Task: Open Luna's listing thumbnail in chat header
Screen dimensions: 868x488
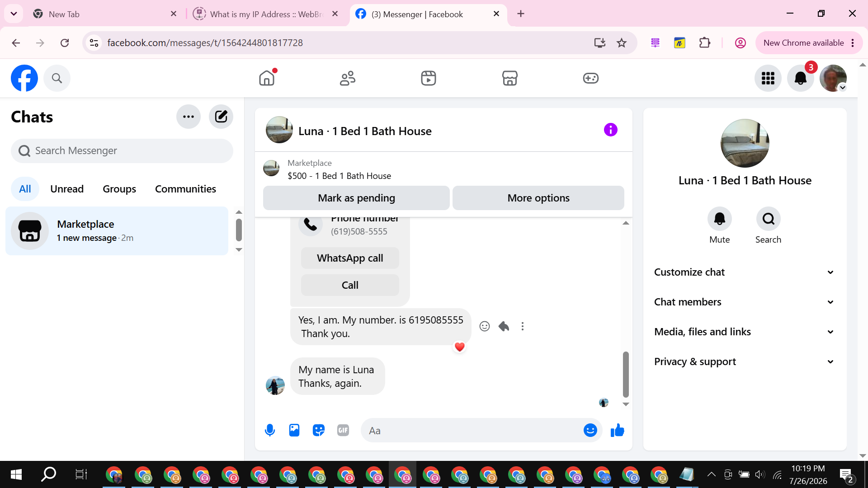Action: click(x=279, y=130)
